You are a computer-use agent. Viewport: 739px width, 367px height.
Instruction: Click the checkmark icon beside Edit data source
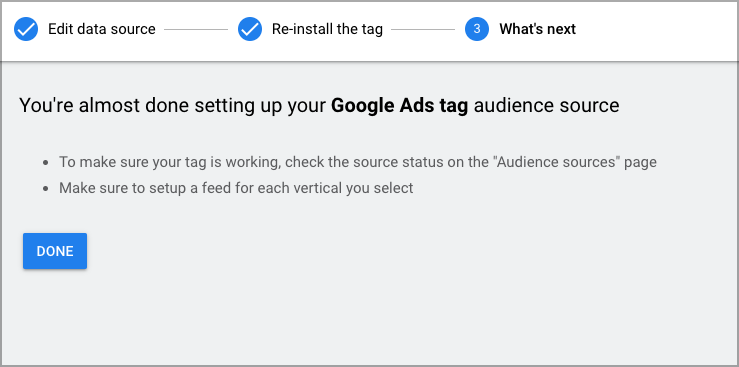[26, 29]
